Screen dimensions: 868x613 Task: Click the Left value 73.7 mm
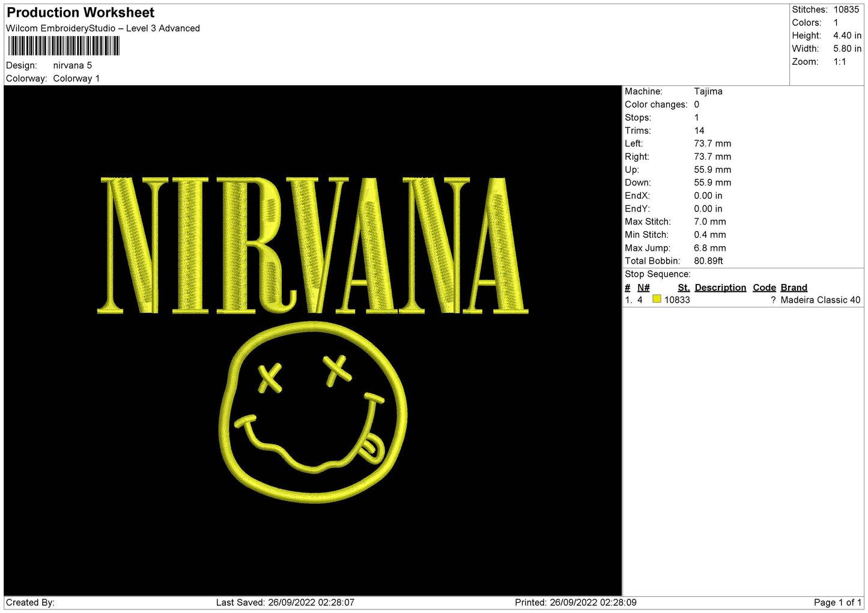(712, 143)
